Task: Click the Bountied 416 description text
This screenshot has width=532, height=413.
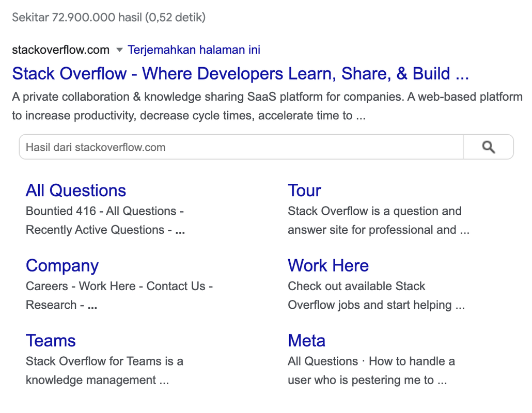Action: pos(105,220)
